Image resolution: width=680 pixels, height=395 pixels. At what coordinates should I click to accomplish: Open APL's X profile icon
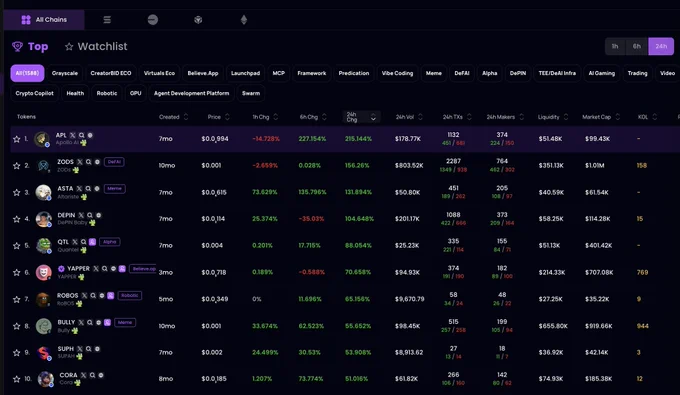tap(73, 135)
